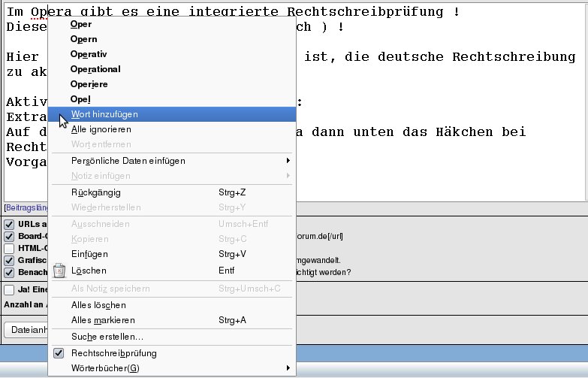Choose "Einfügen" from context menu
This screenshot has height=378, width=588.
tap(172, 254)
